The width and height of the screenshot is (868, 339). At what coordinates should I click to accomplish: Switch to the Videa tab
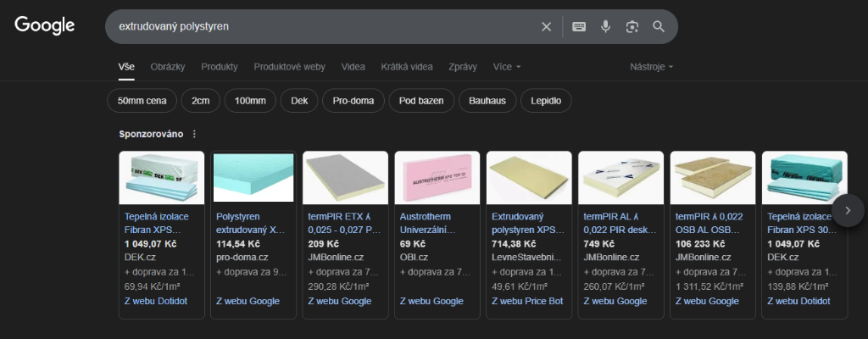[x=353, y=66]
